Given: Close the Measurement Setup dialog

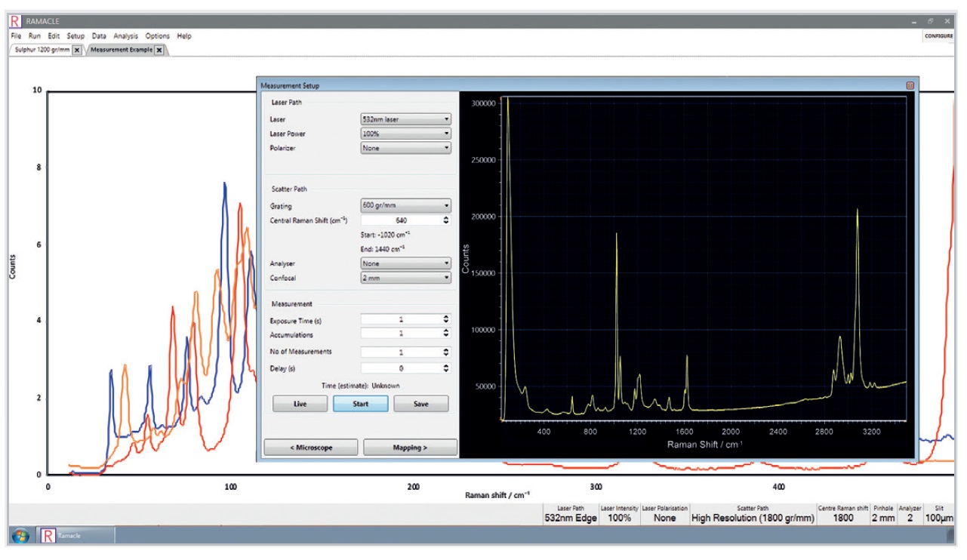Looking at the screenshot, I should pyautogui.click(x=910, y=86).
